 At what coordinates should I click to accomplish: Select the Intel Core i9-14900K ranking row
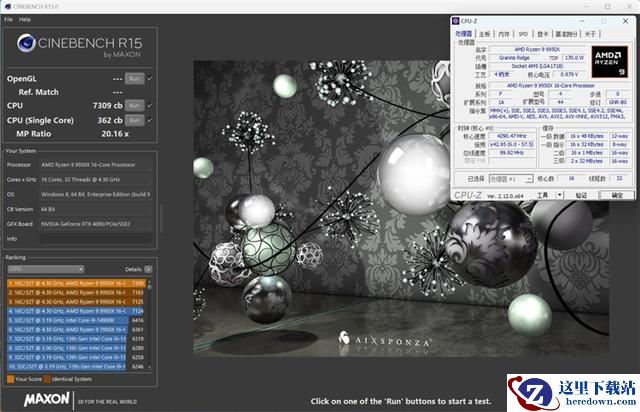[76, 320]
